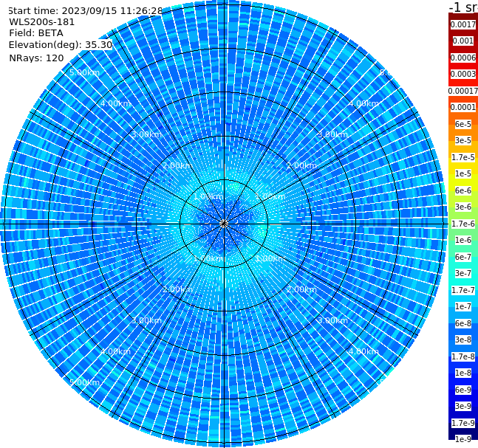
Task: Click the 1e-7 colorbar label
Action: pos(463,306)
